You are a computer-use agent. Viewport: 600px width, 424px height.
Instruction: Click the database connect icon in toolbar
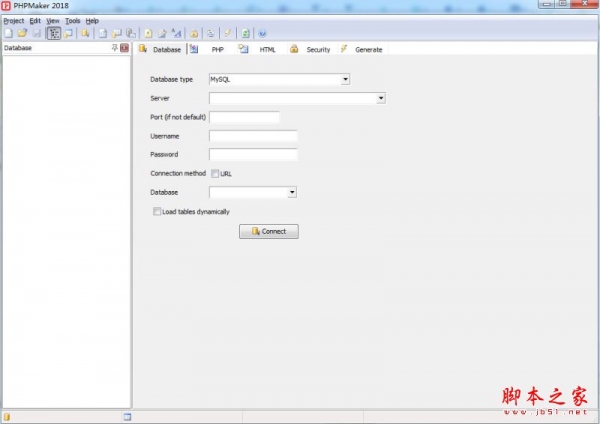coord(85,33)
